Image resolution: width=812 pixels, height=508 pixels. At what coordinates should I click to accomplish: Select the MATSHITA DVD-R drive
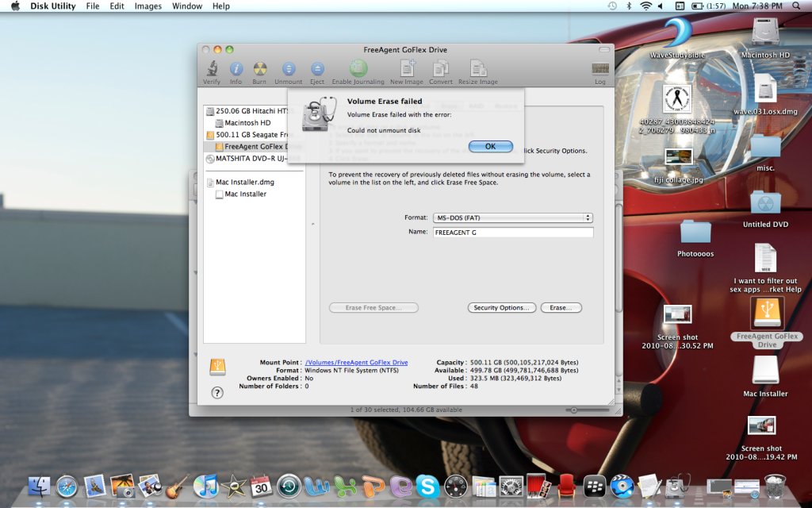(x=247, y=159)
